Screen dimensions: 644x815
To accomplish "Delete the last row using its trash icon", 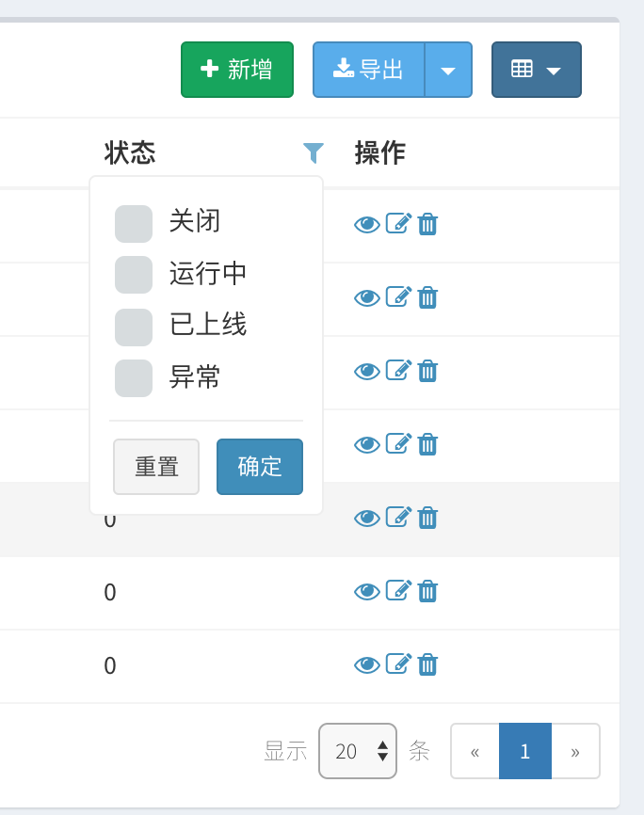I will [x=427, y=664].
